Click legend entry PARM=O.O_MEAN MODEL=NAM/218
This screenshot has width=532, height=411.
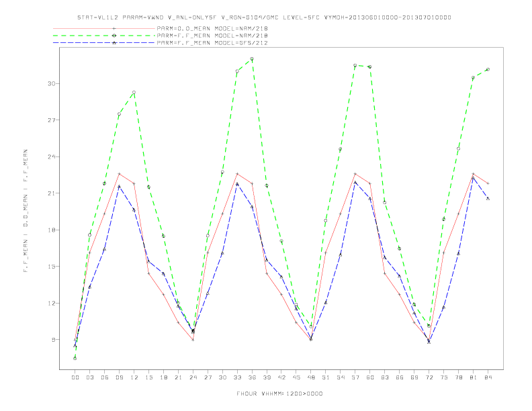point(212,28)
